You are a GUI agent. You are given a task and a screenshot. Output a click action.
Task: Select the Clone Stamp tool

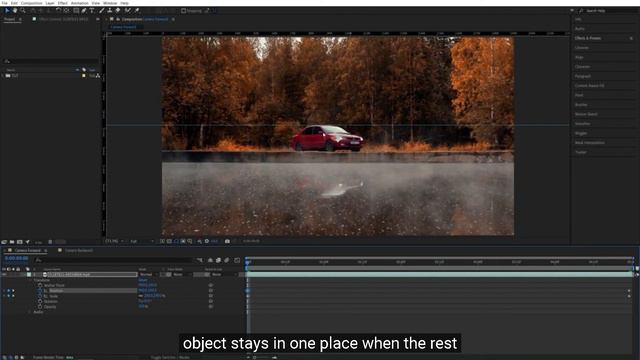109,11
